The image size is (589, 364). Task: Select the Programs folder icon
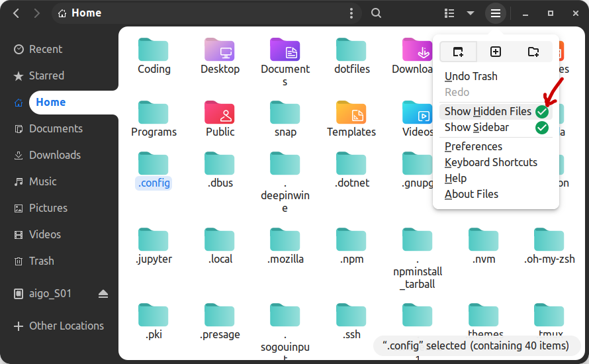coord(154,113)
